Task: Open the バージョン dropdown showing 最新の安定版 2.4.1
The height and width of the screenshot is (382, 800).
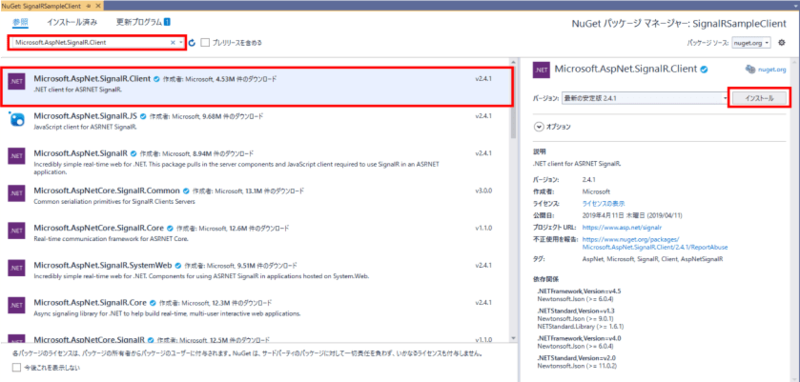Action: click(645, 98)
